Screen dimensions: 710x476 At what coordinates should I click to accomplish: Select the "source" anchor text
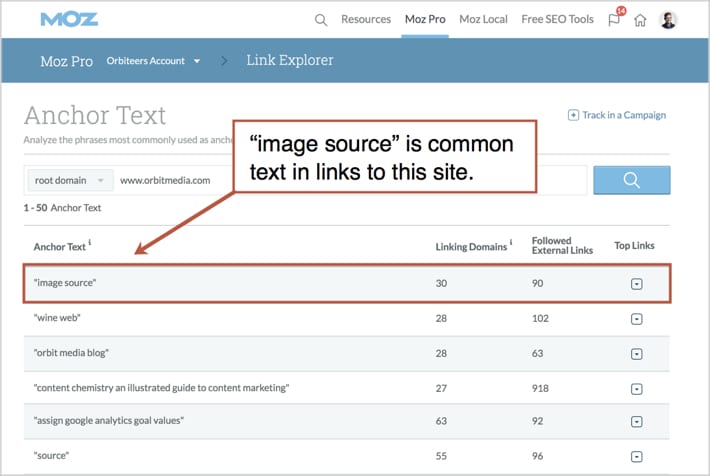click(51, 455)
